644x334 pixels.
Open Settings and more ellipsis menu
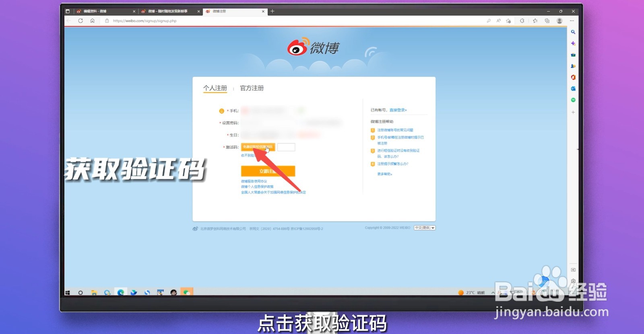(572, 21)
